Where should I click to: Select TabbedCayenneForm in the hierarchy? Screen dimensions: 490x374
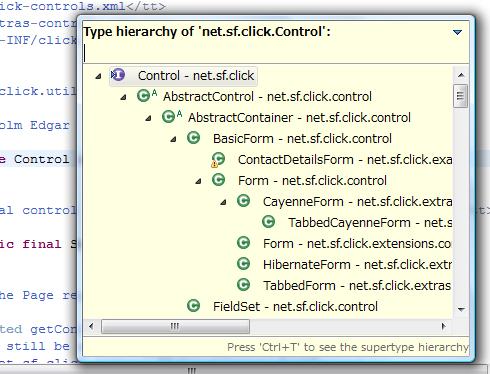click(370, 222)
